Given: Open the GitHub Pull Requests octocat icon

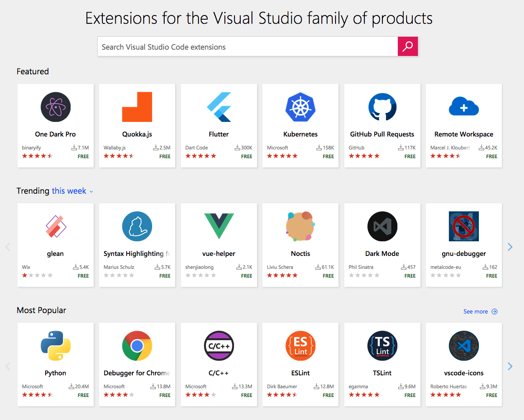Looking at the screenshot, I should 382,107.
